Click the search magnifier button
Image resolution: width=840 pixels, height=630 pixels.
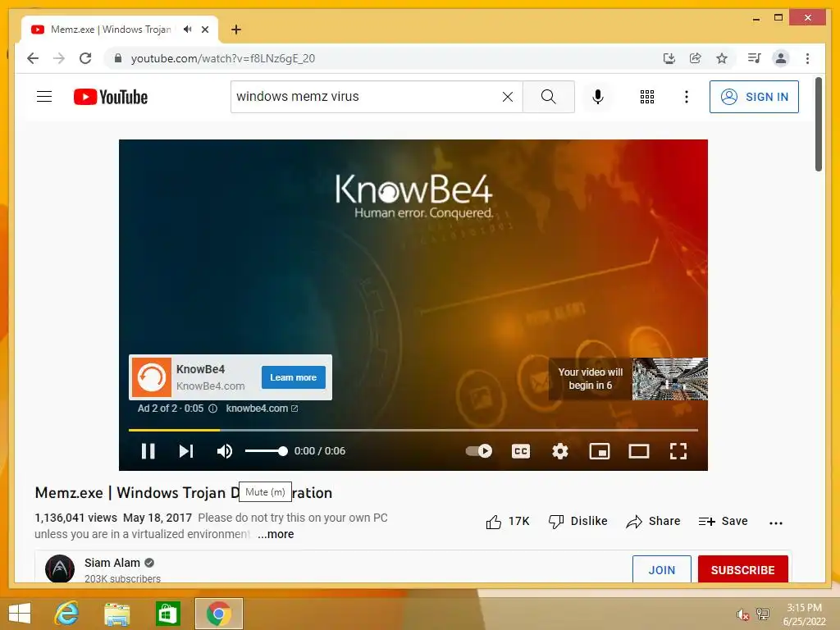pos(548,97)
